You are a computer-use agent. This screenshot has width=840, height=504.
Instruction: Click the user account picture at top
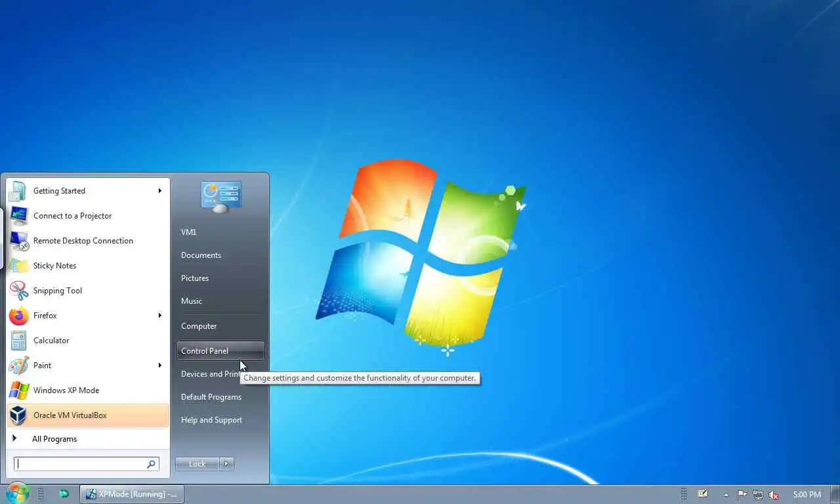tap(221, 197)
